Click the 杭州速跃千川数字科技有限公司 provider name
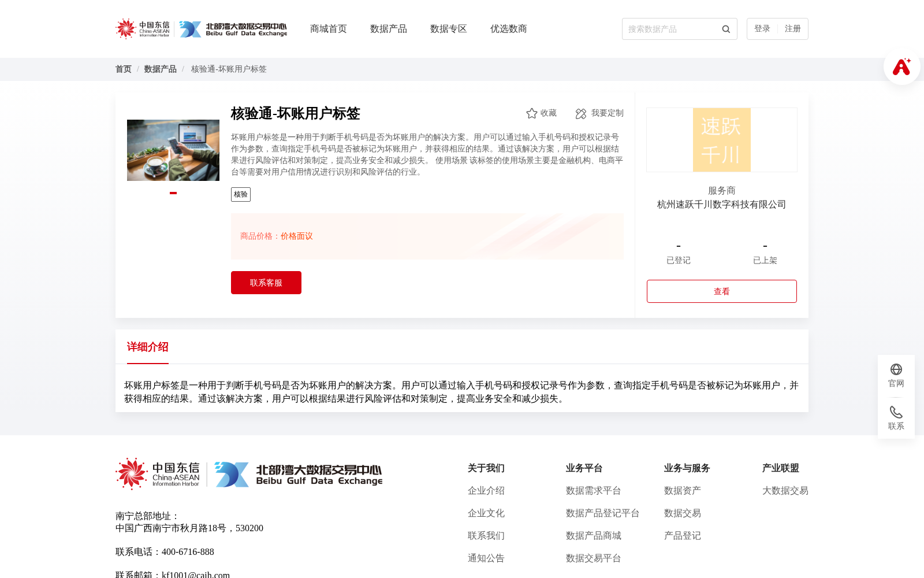The height and width of the screenshot is (578, 924). 722,205
